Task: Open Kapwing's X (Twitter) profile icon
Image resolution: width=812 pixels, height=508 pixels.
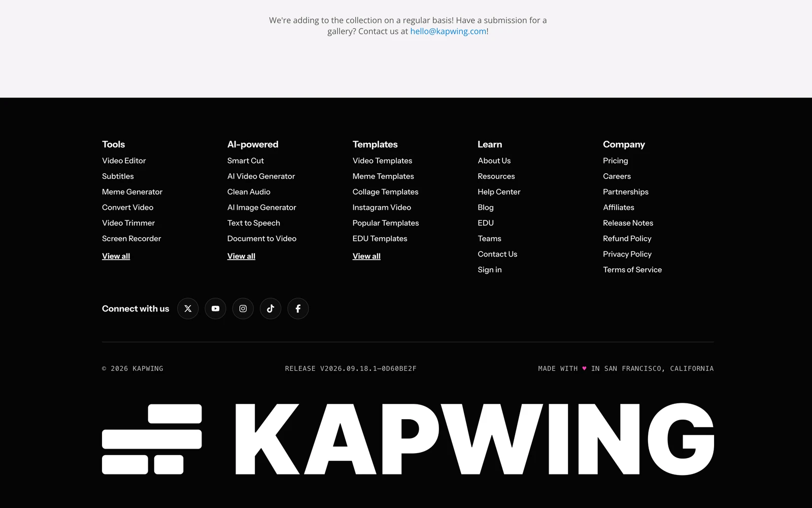Action: point(188,308)
